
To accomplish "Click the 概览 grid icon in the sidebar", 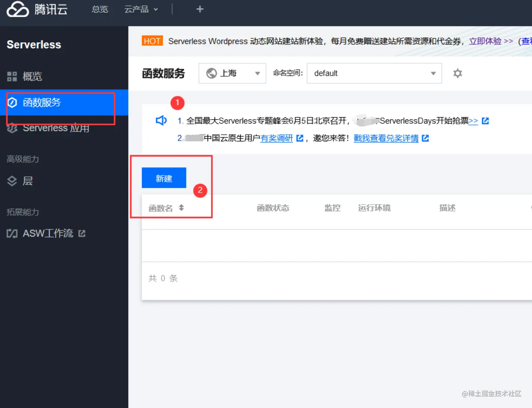I will click(12, 77).
